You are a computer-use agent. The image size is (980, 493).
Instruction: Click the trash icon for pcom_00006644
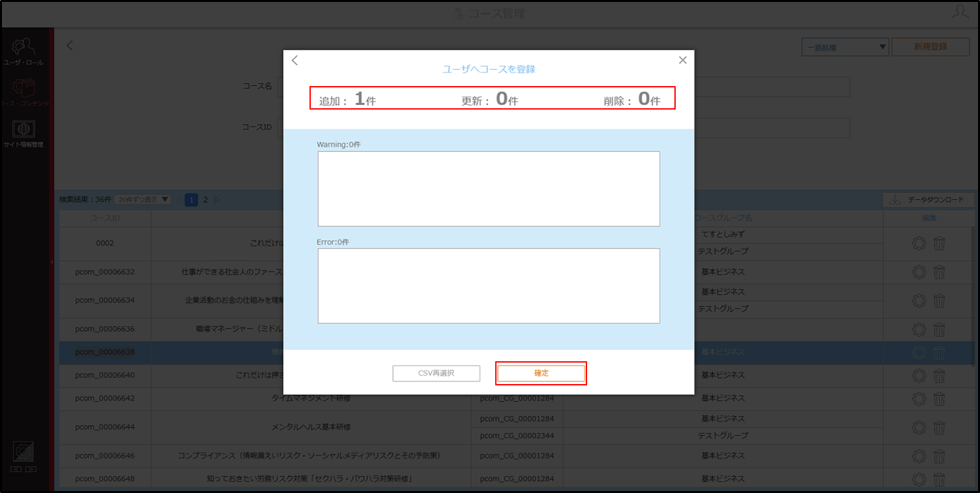tap(939, 427)
